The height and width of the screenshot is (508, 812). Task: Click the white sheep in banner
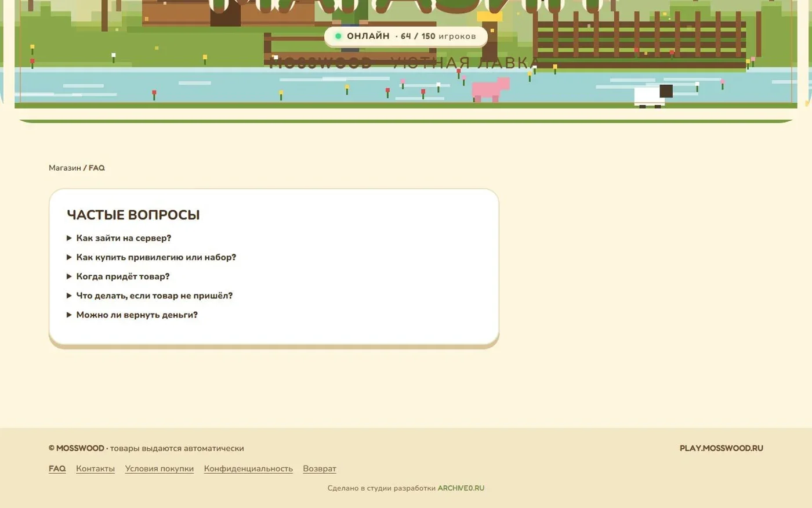pyautogui.click(x=653, y=96)
